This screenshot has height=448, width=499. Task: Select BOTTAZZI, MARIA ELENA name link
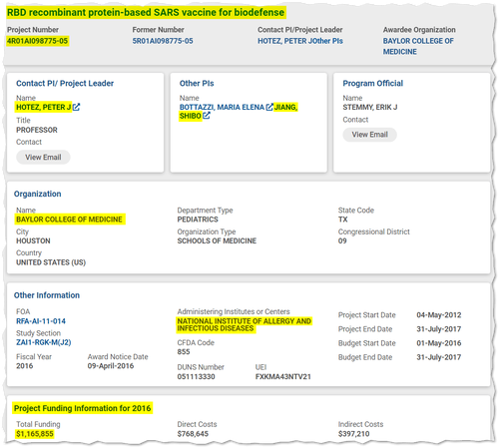[x=222, y=107]
